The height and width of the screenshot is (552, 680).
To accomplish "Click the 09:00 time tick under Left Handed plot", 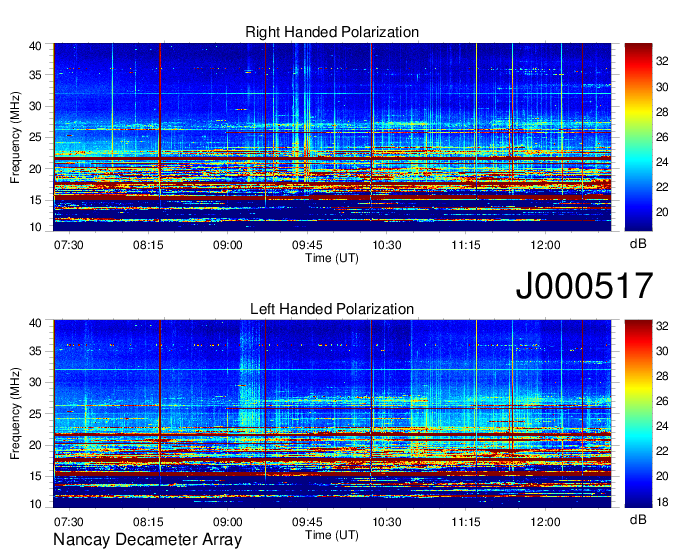I will pyautogui.click(x=228, y=522).
